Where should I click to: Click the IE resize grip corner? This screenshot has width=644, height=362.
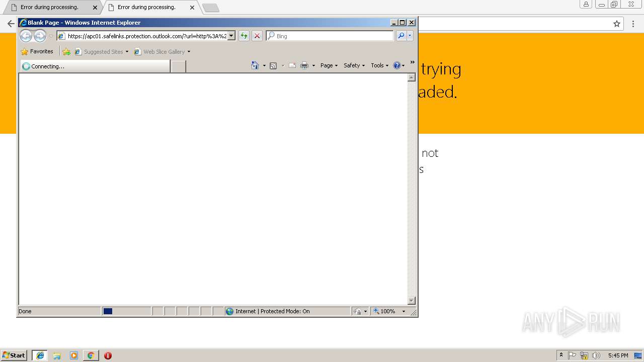tap(414, 312)
